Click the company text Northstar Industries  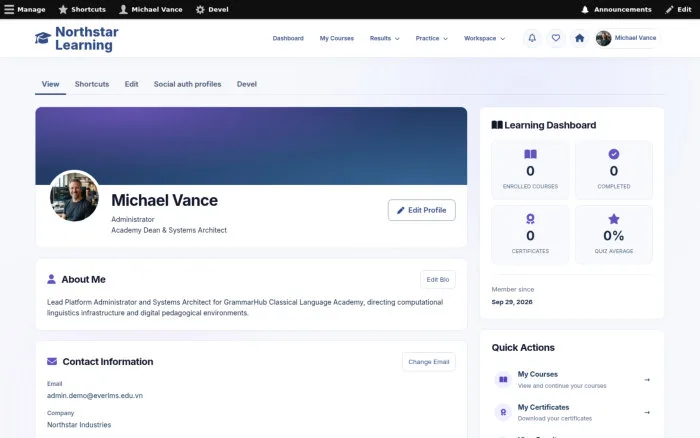click(x=79, y=425)
